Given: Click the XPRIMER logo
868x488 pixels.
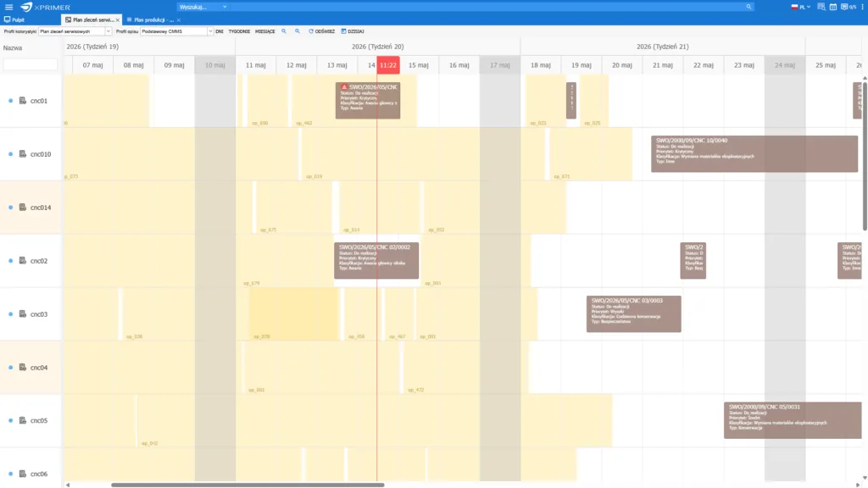Looking at the screenshot, I should click(x=46, y=7).
